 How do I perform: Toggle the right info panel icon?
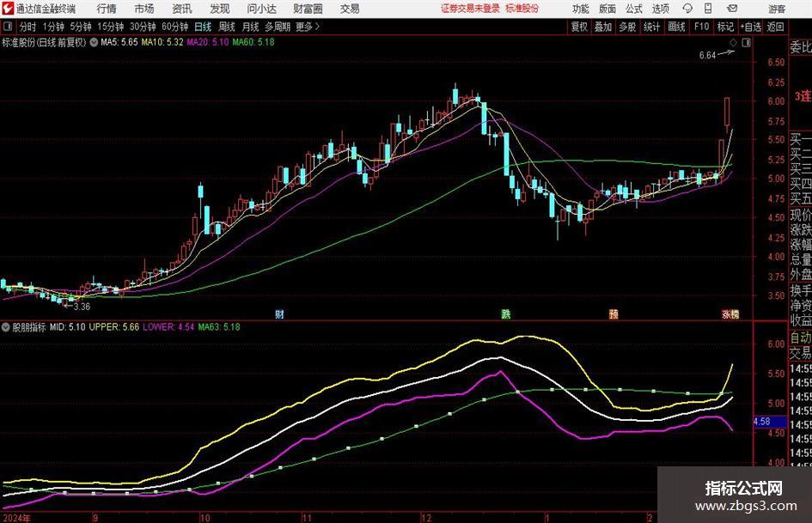[x=746, y=43]
